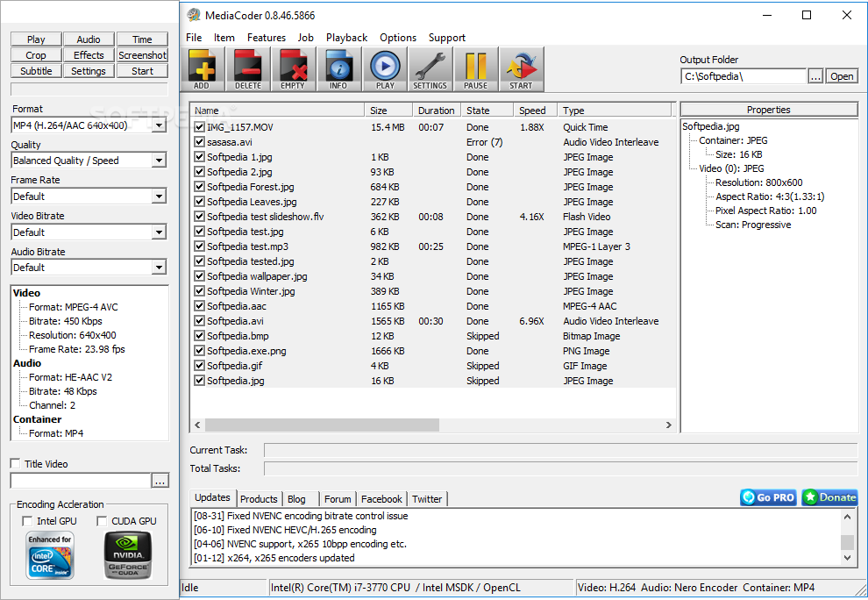Click the Output Folder path field

pyautogui.click(x=743, y=76)
